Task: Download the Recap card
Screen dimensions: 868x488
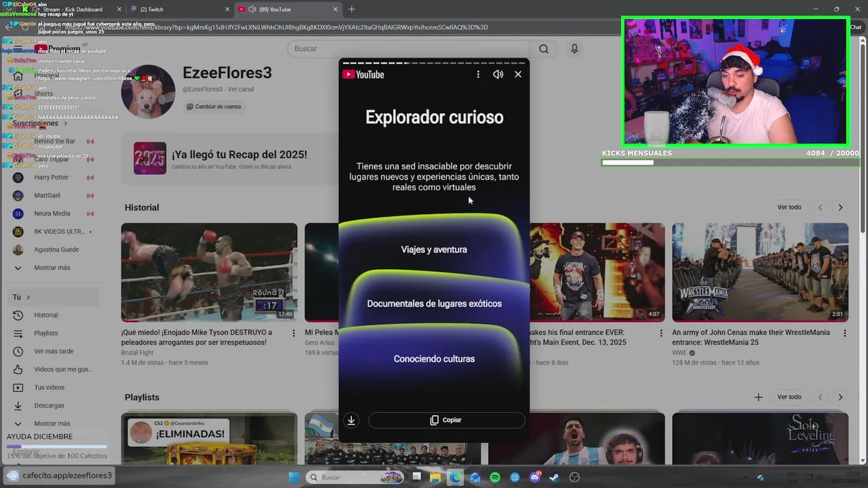Action: click(351, 420)
